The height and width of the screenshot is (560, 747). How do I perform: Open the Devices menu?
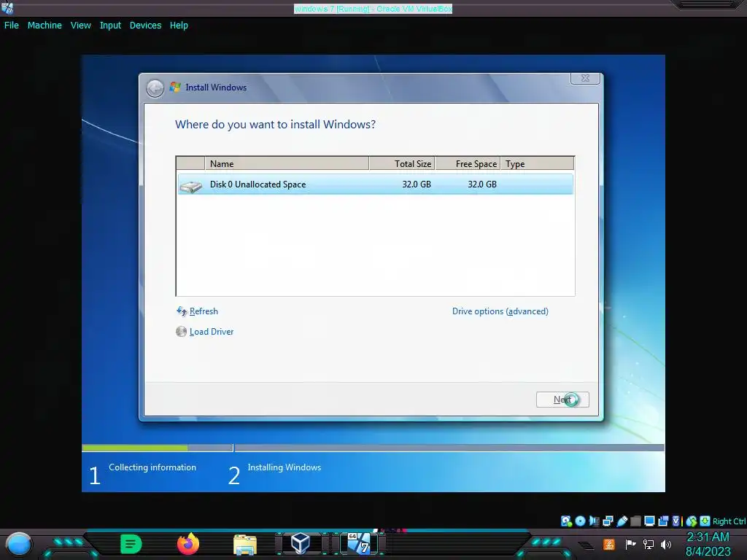[x=145, y=26]
